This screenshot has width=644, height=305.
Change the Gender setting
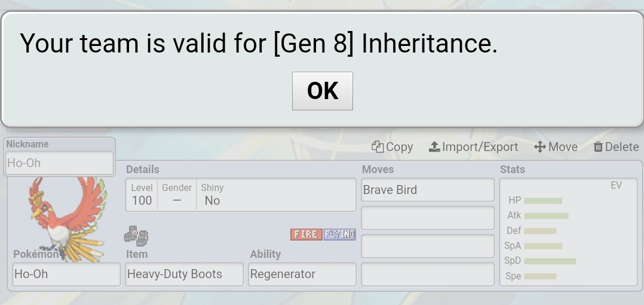click(x=177, y=195)
